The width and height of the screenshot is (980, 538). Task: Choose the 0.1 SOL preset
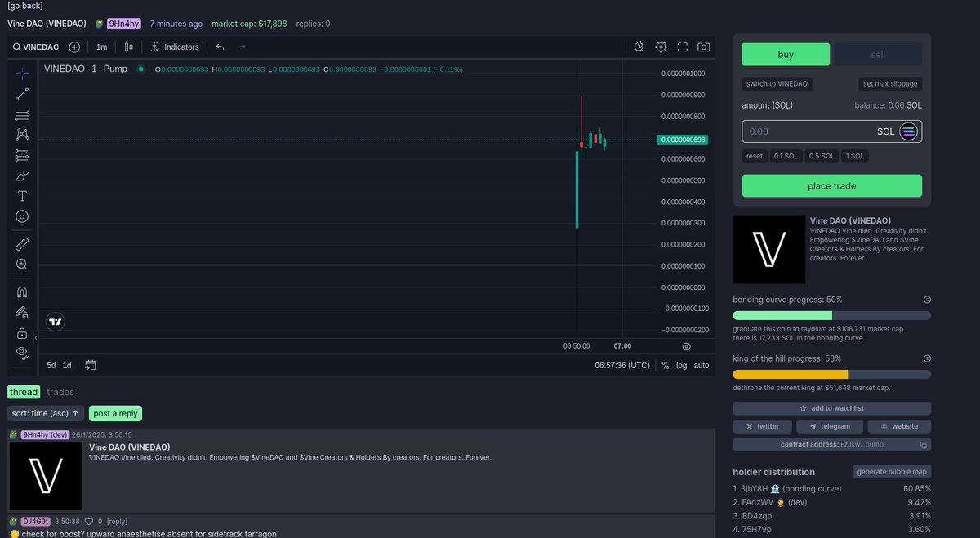786,156
